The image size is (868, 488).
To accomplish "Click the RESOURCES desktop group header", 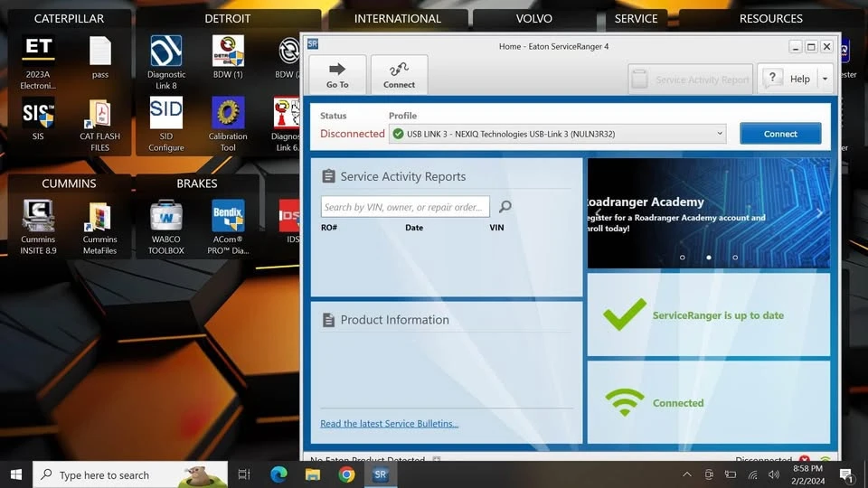I will click(x=770, y=18).
